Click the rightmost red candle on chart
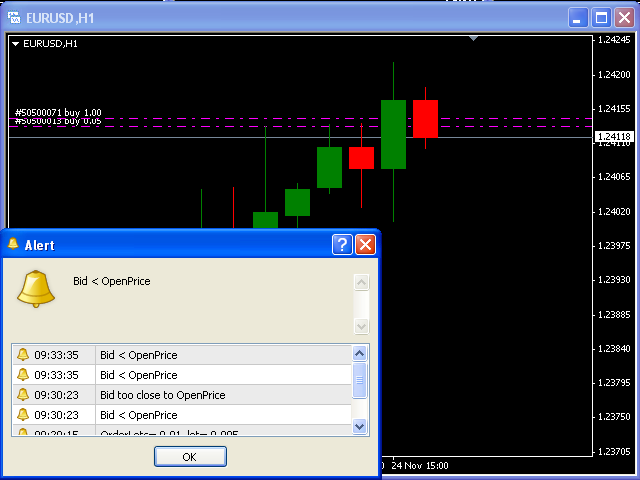The image size is (640, 480). (425, 118)
